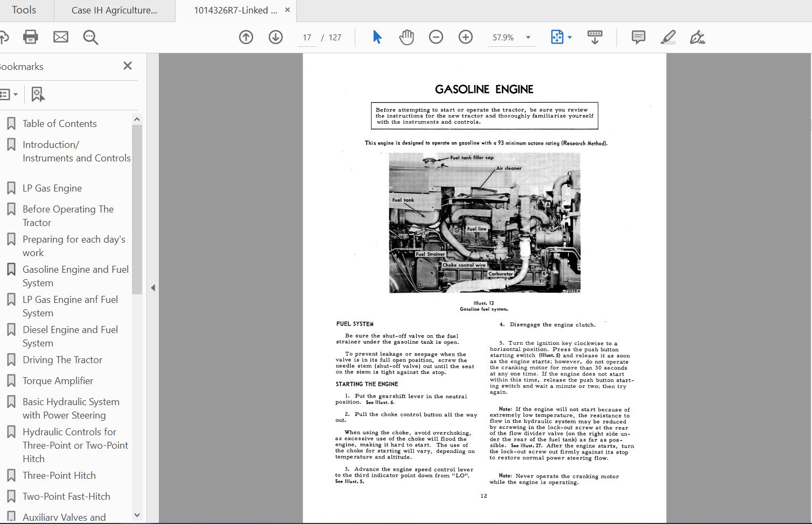Open the bookmarks Options list menu
Viewport: 812px width, 524px height.
9,95
